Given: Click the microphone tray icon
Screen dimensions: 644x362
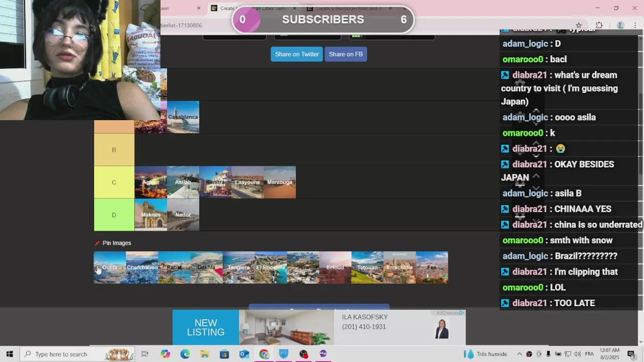Looking at the screenshot, I should pyautogui.click(x=548, y=354).
